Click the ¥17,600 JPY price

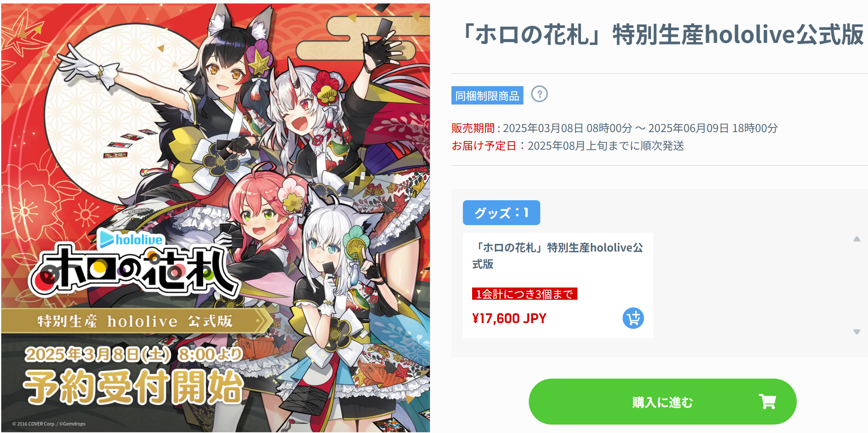click(x=509, y=319)
